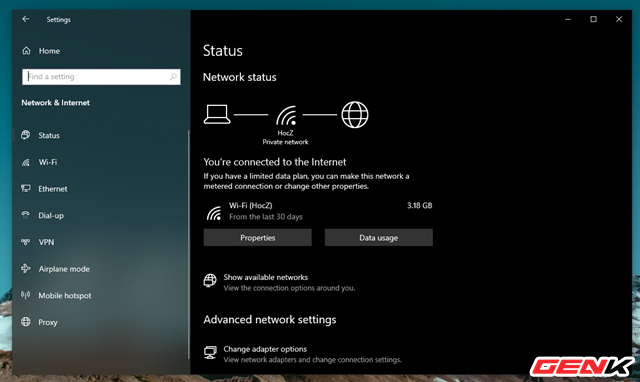This screenshot has height=382, width=640.
Task: Click the Dial-up phone icon
Action: (26, 215)
